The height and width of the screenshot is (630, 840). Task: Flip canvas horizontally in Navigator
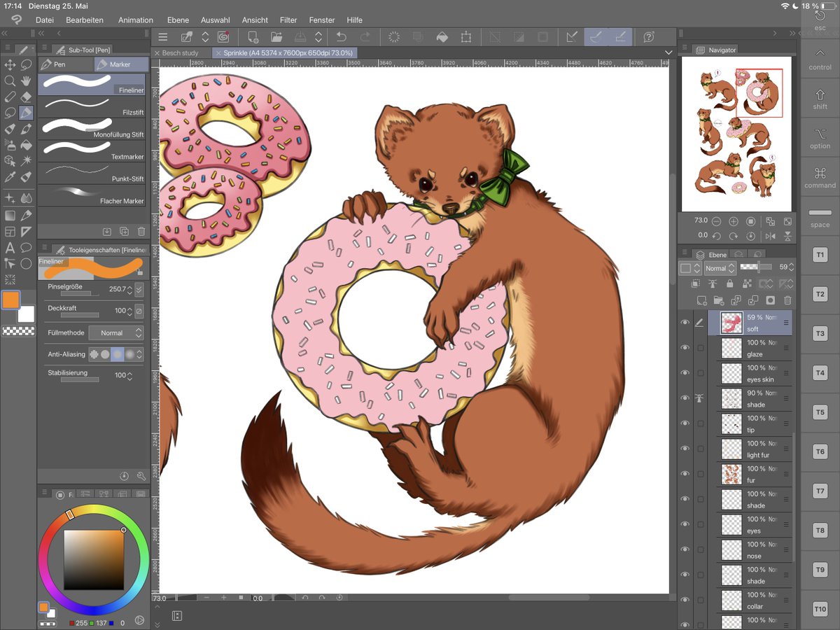771,236
